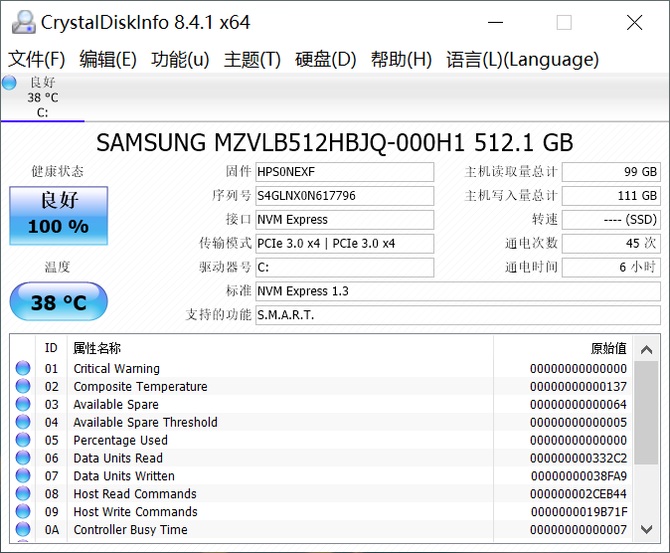Click raw value 0000000019B71F of Host Write Commands
The image size is (670, 553).
click(x=579, y=512)
